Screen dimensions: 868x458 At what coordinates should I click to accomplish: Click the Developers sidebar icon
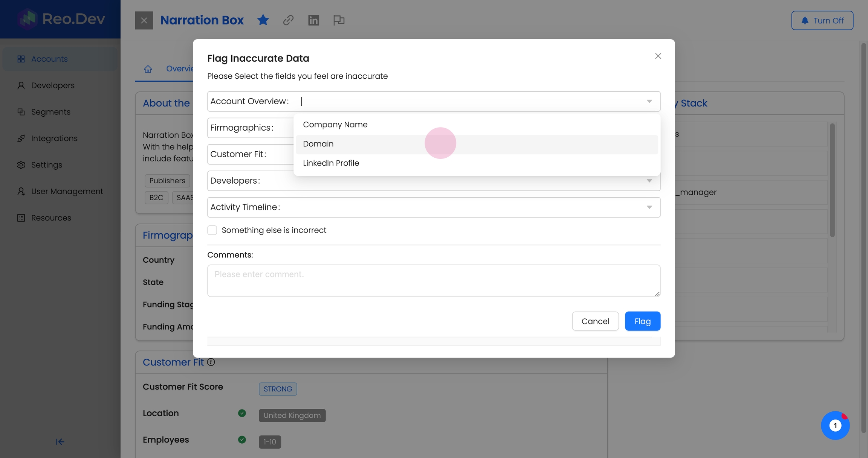pyautogui.click(x=21, y=85)
